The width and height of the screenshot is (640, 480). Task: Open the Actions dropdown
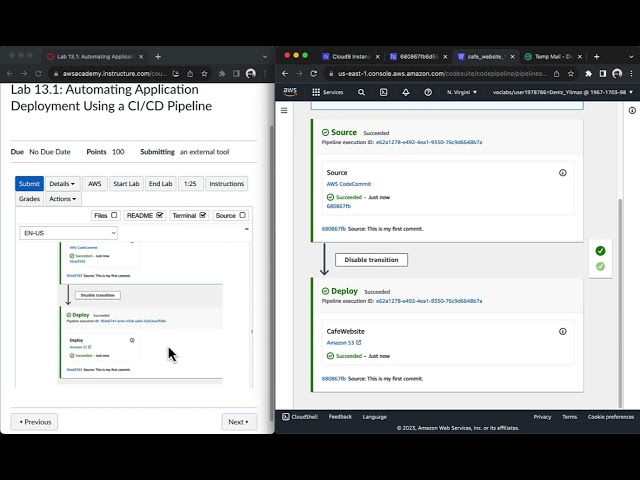(x=63, y=199)
